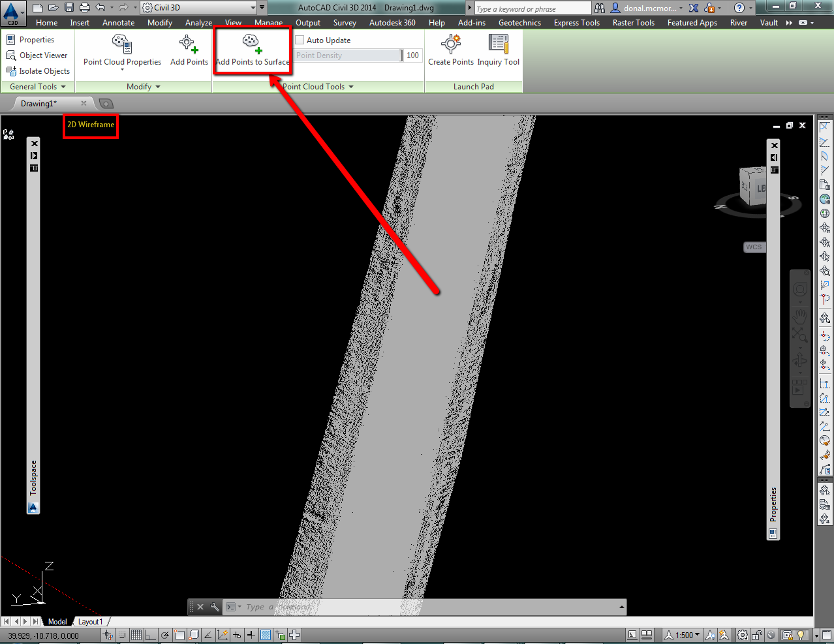The width and height of the screenshot is (834, 644).
Task: Open the SteeringWheels tool on the navigation bar
Action: click(799, 289)
